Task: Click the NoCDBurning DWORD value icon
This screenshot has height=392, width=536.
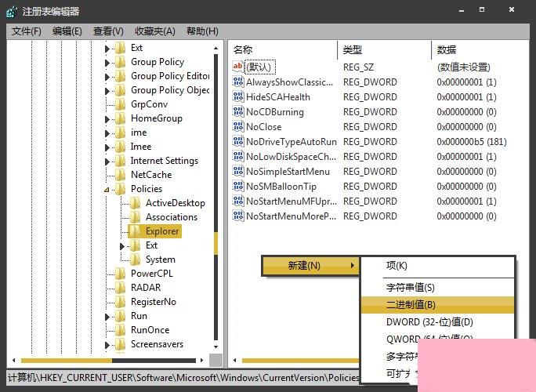Action: click(x=238, y=111)
